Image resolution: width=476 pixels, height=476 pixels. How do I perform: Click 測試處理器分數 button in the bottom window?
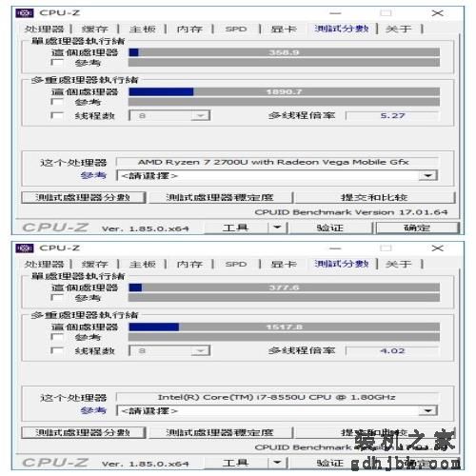pyautogui.click(x=83, y=432)
